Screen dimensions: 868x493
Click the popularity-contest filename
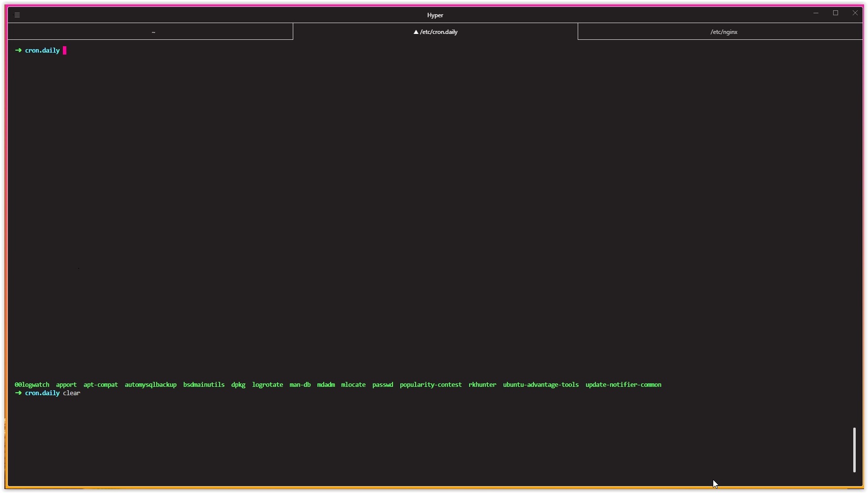tap(430, 385)
